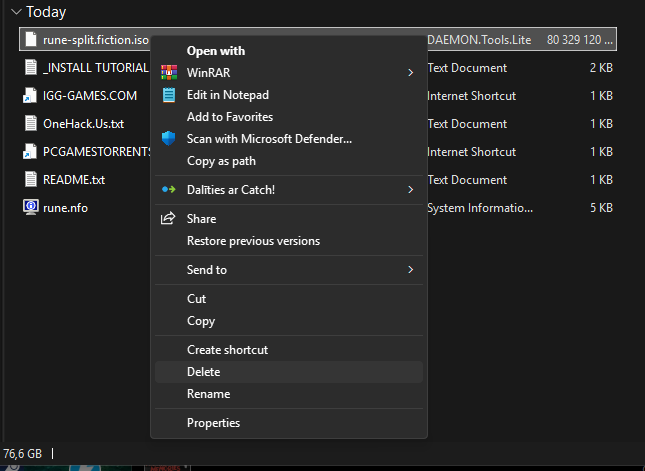
Task: Open Properties from the context menu
Action: [x=289, y=423]
